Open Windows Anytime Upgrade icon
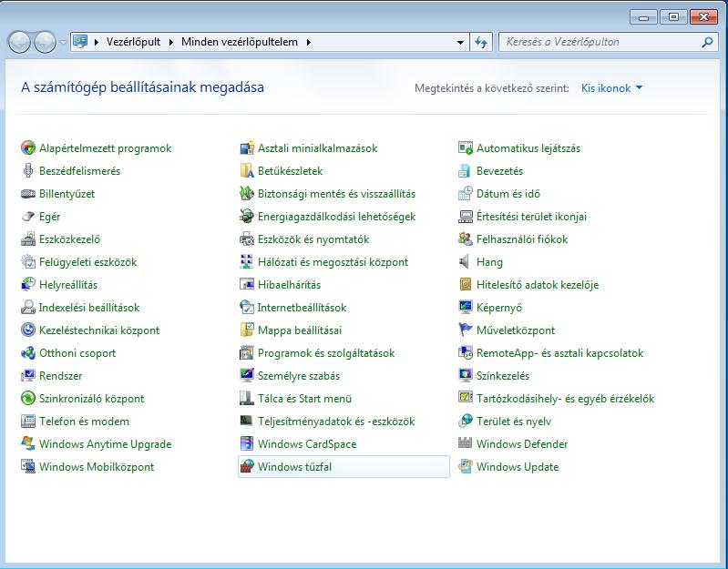This screenshot has height=569, width=728. [28, 443]
